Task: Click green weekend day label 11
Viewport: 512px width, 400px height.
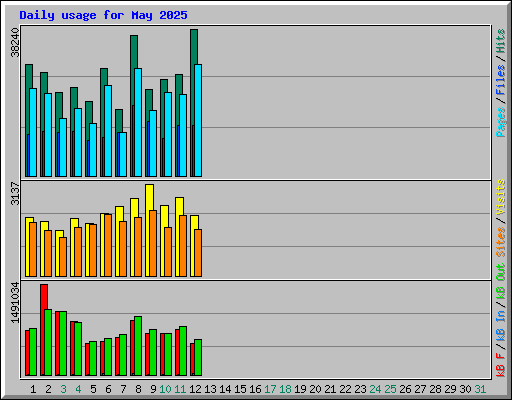Action: coord(180,389)
